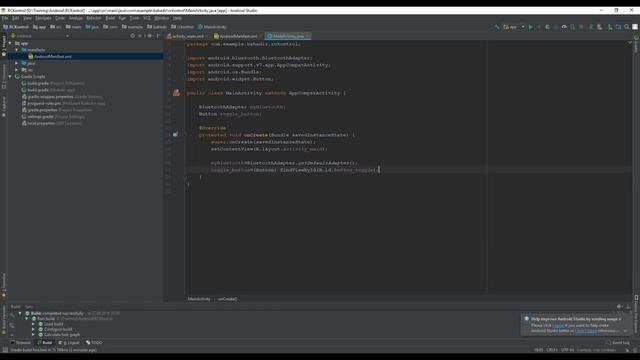Select settings.gradle in Gradle Scripts
The width and height of the screenshot is (640, 360).
(x=40, y=116)
